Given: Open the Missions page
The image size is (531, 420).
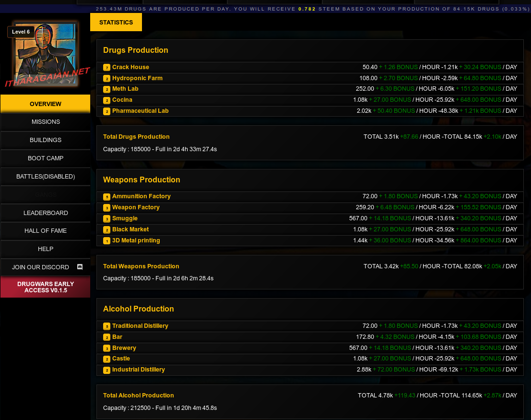Looking at the screenshot, I should 46,122.
